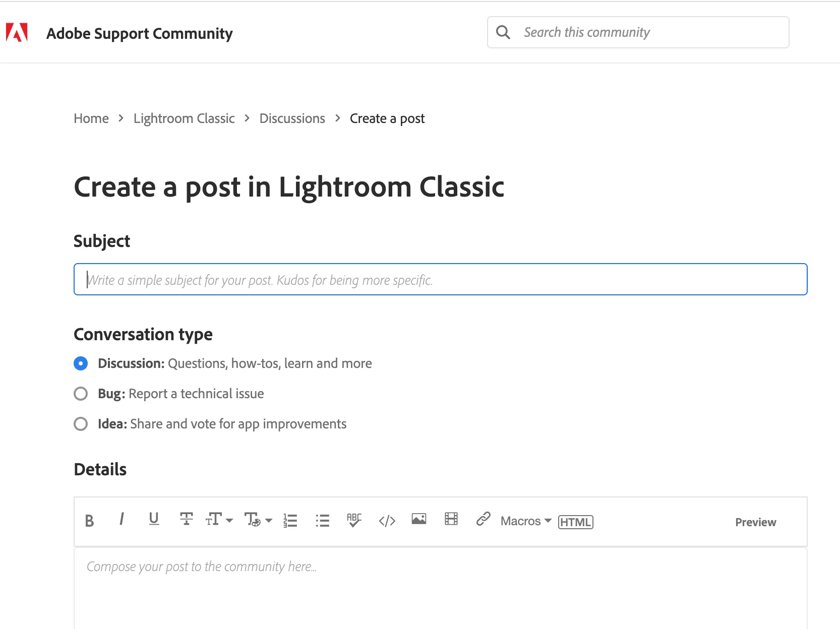This screenshot has height=629, width=840.
Task: Select the Idea conversation type
Action: pyautogui.click(x=81, y=424)
